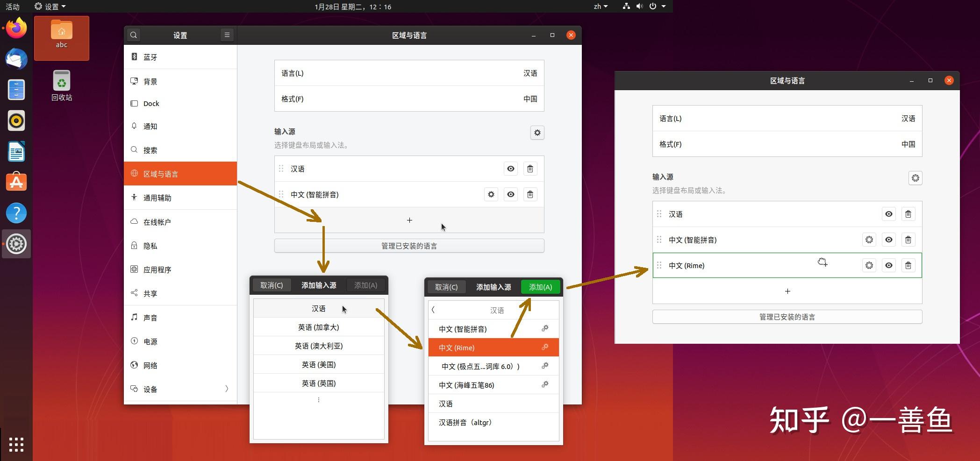Click 管理已安装的语言 in right window

tap(787, 317)
